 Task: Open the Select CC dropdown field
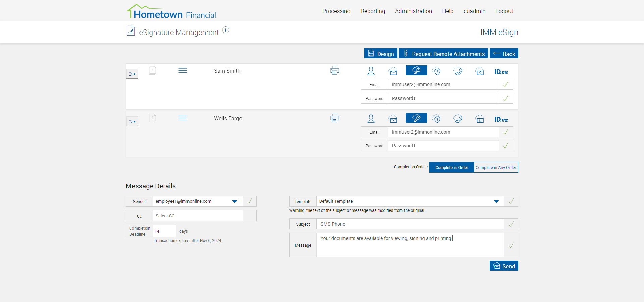pyautogui.click(x=198, y=216)
